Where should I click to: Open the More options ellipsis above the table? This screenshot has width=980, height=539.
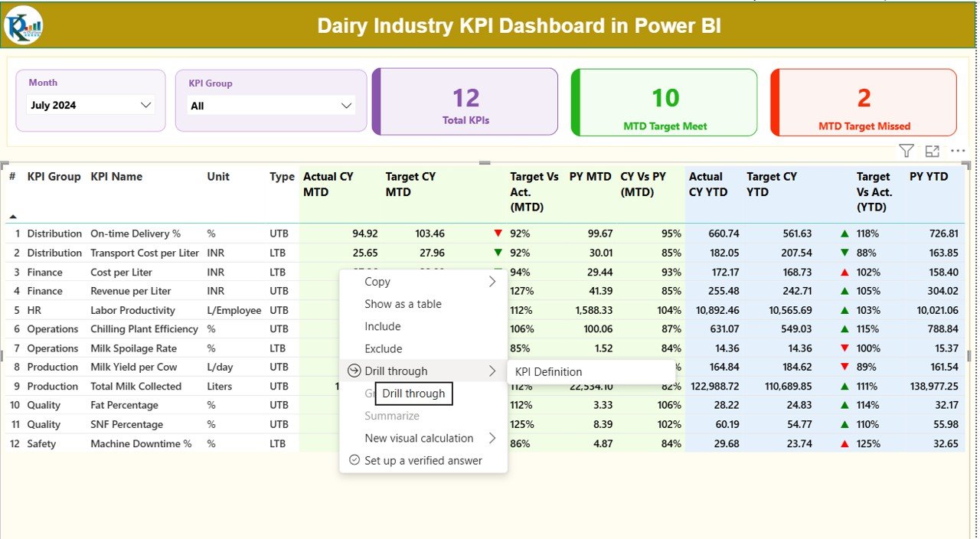[958, 152]
